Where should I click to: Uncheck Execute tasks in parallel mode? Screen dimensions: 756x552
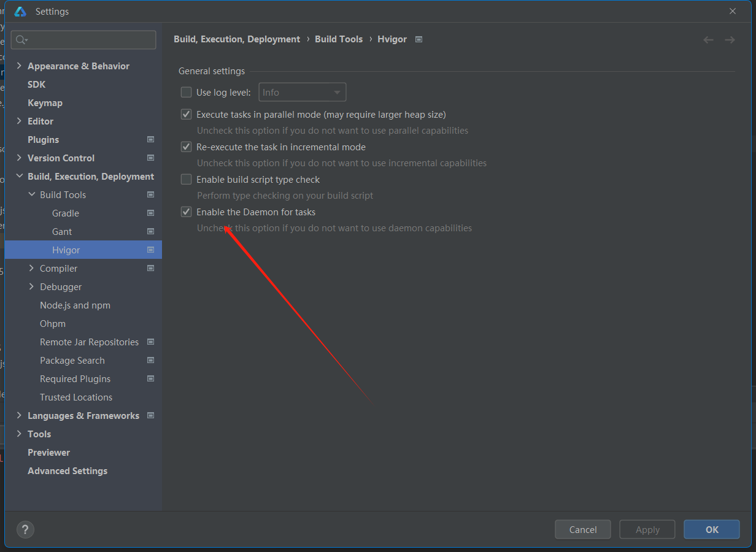click(x=186, y=114)
